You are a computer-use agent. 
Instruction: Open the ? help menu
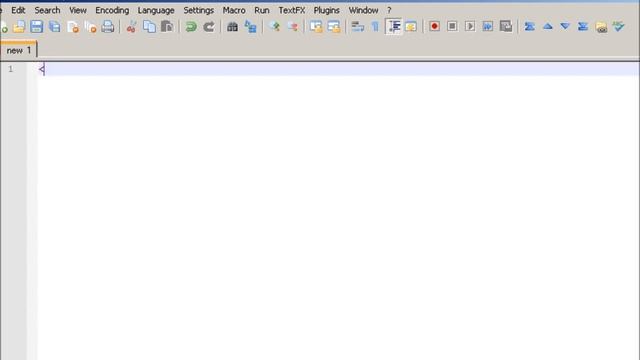point(389,10)
